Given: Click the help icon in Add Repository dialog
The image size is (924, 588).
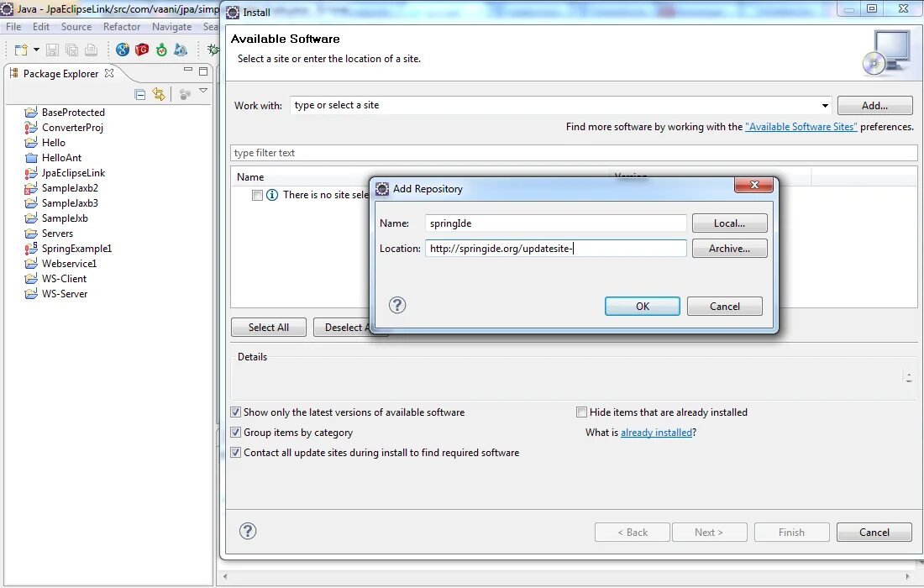Looking at the screenshot, I should tap(398, 305).
